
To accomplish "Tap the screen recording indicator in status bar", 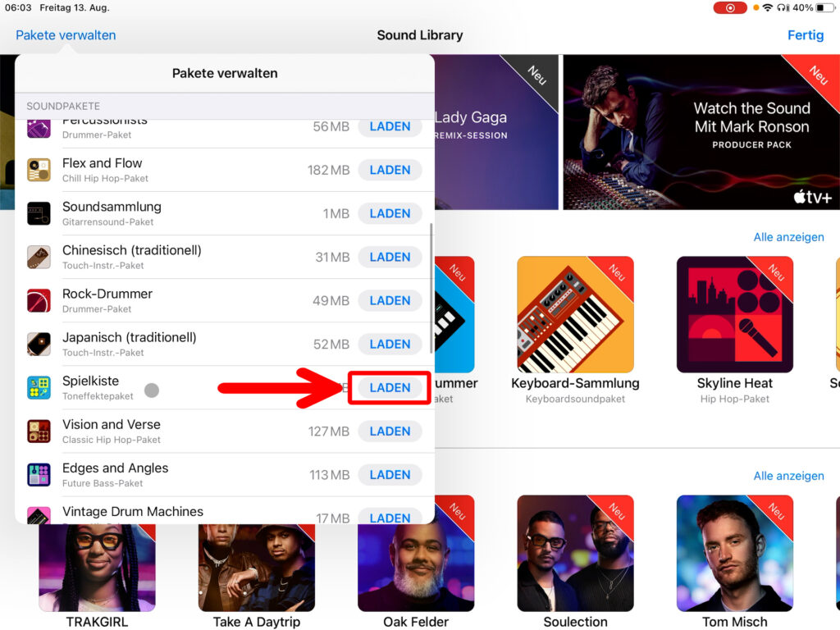I will (x=730, y=8).
